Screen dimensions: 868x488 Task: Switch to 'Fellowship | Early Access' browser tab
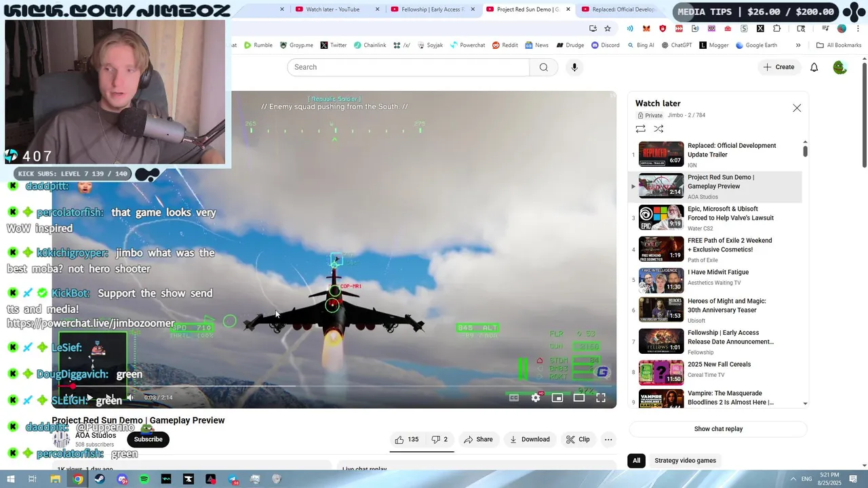tap(433, 9)
